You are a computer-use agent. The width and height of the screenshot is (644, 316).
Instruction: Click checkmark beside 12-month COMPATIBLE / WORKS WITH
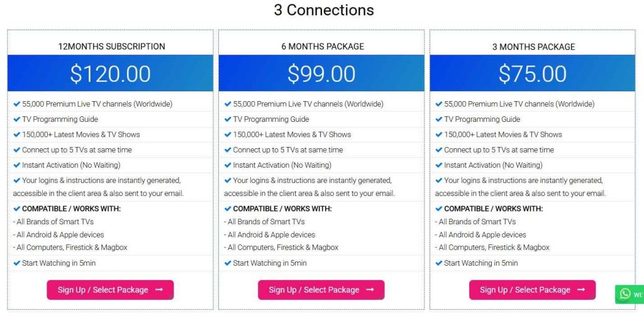click(16, 209)
